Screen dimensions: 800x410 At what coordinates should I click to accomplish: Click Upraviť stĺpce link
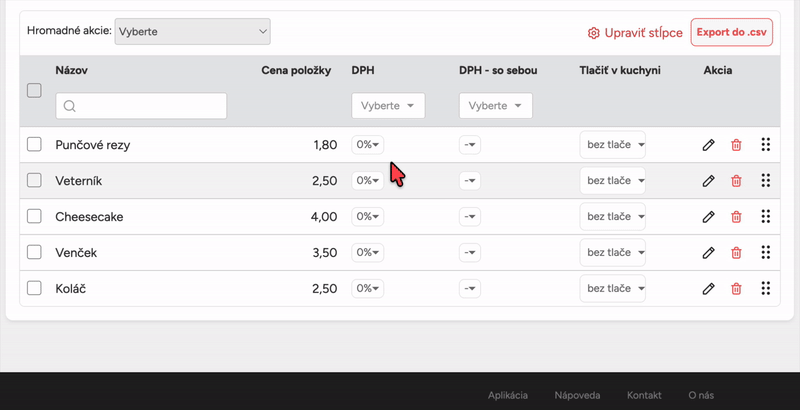point(635,33)
